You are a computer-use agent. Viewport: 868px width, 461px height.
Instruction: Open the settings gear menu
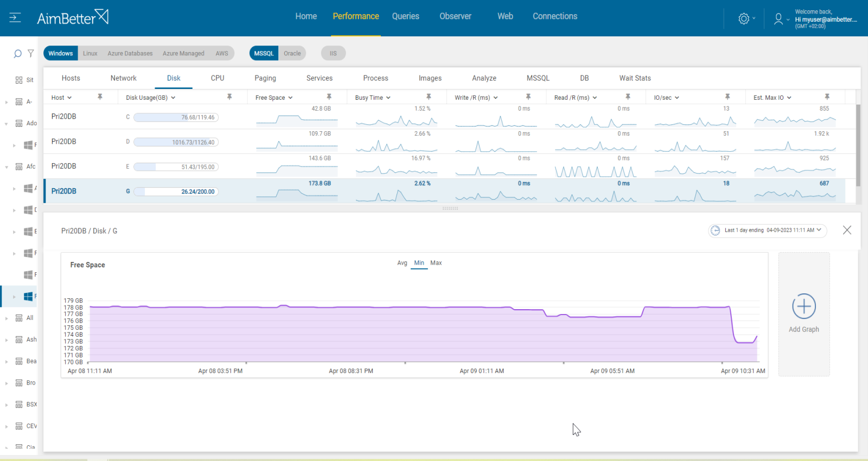[x=744, y=18]
